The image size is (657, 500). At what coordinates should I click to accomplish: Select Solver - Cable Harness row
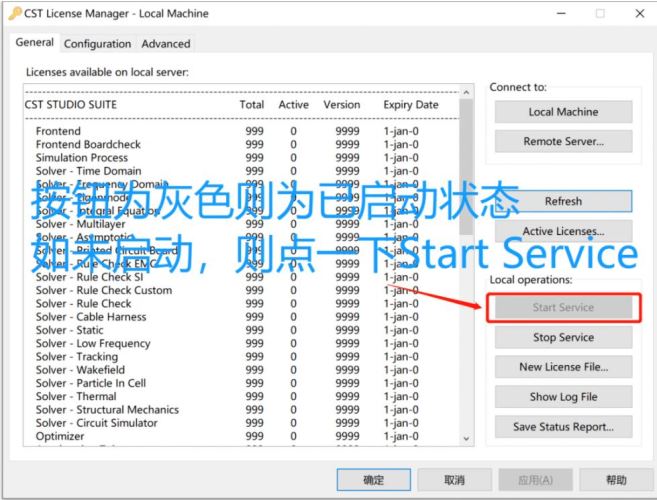click(241, 317)
